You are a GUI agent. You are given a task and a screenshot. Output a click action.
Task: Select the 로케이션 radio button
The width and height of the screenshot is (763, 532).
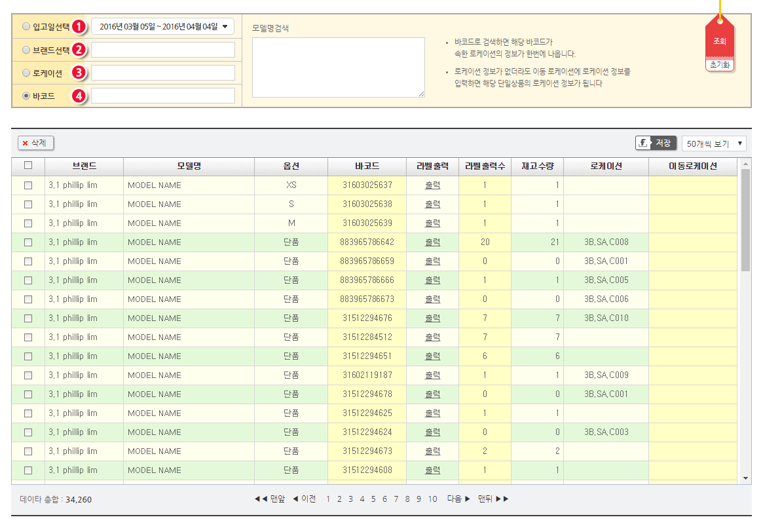pos(26,73)
